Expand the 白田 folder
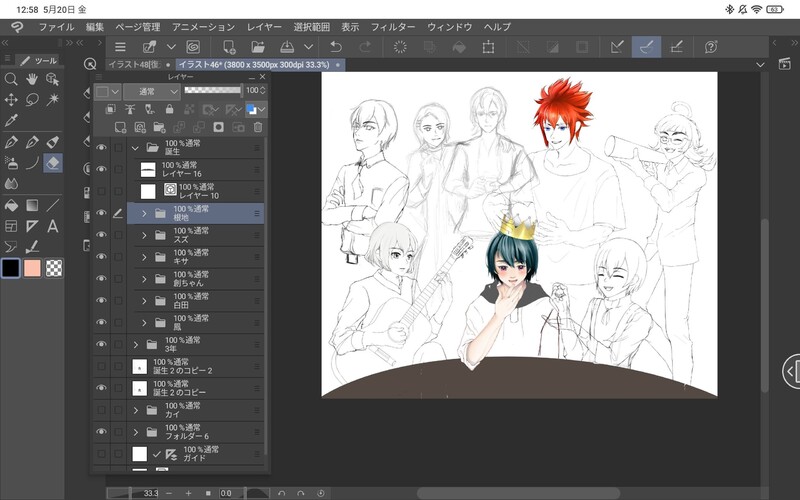The image size is (800, 500). [144, 301]
